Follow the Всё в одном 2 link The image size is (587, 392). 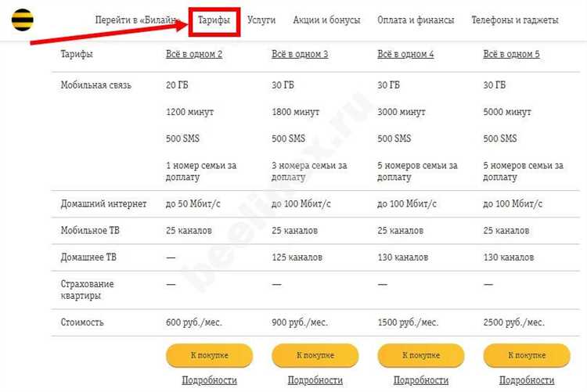pyautogui.click(x=194, y=54)
